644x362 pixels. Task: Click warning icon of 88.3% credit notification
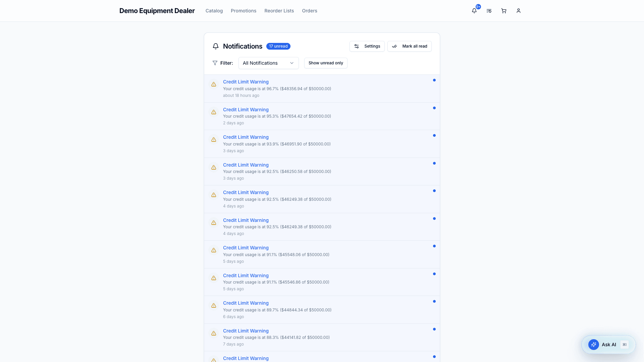point(214,333)
